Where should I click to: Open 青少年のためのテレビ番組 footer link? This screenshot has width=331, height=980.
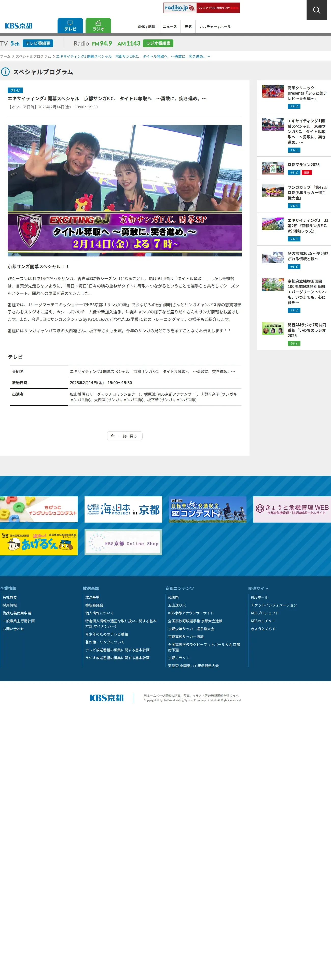[x=107, y=634]
